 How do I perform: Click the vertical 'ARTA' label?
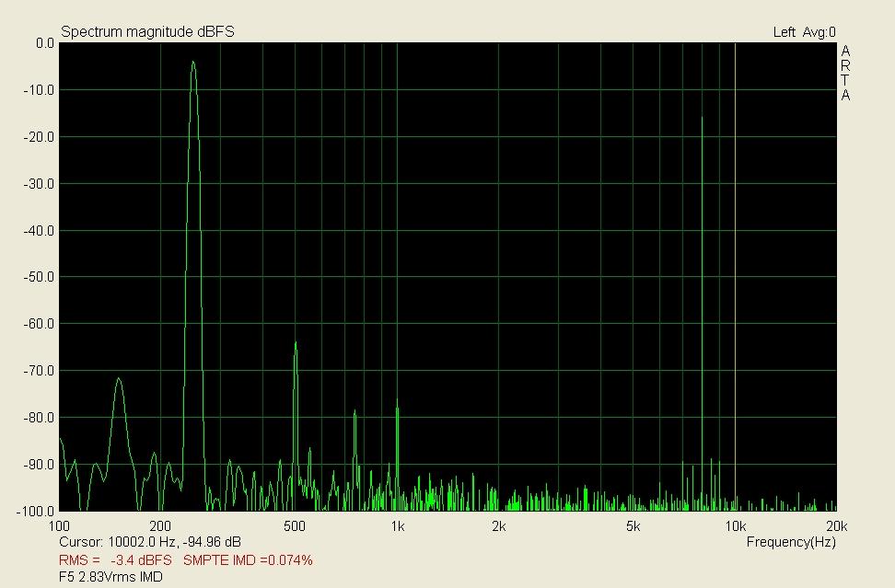point(845,74)
